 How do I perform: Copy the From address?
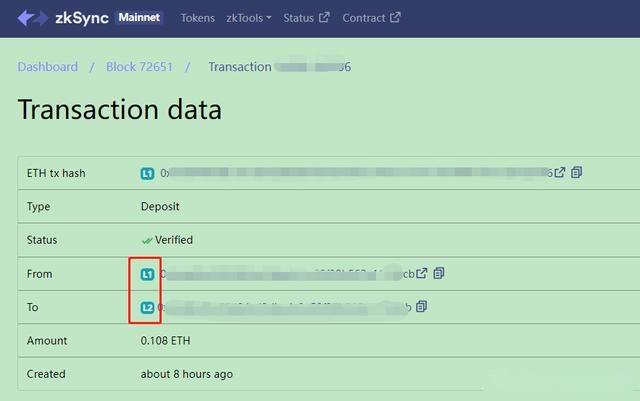439,273
